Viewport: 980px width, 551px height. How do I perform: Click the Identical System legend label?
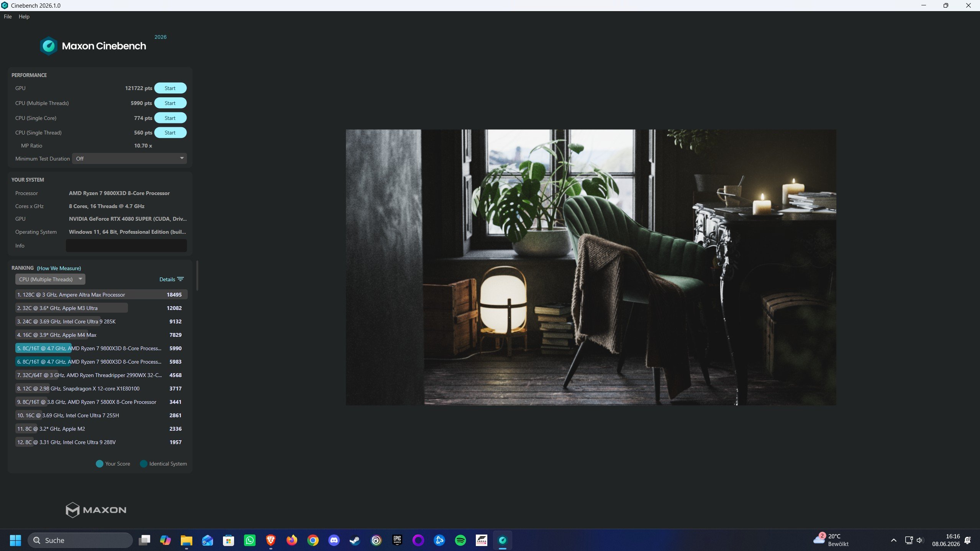pos(168,464)
